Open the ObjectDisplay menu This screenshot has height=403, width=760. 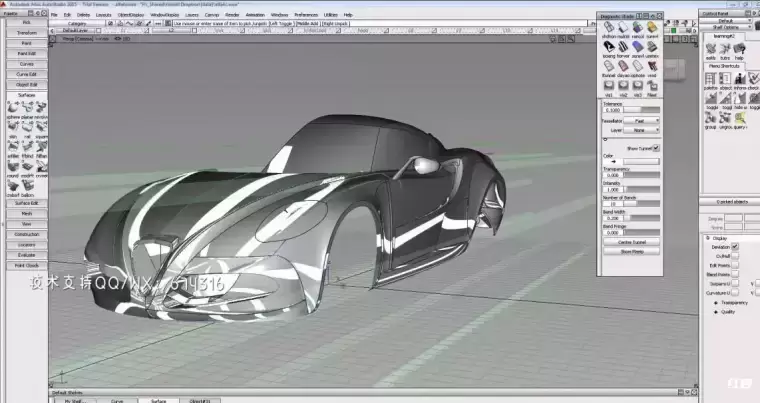131,15
